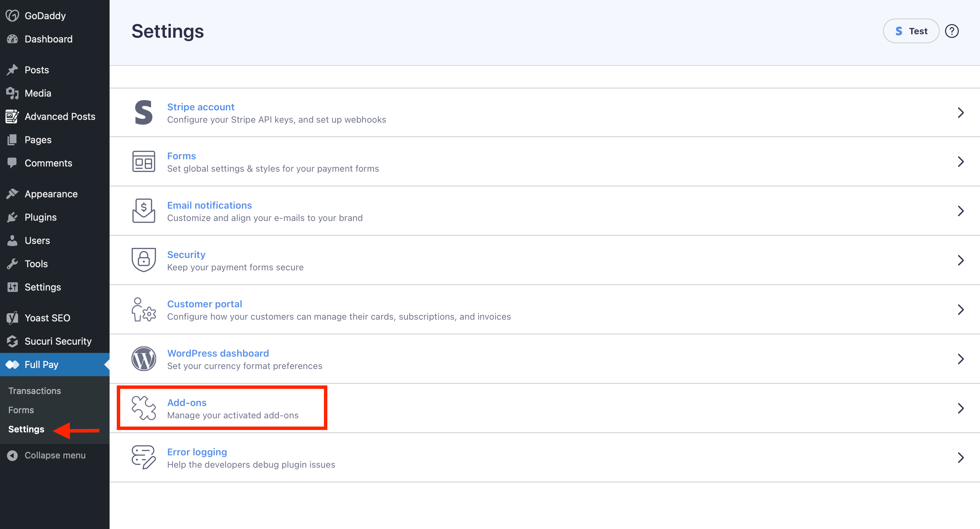Click the Forms layout icon

[143, 162]
